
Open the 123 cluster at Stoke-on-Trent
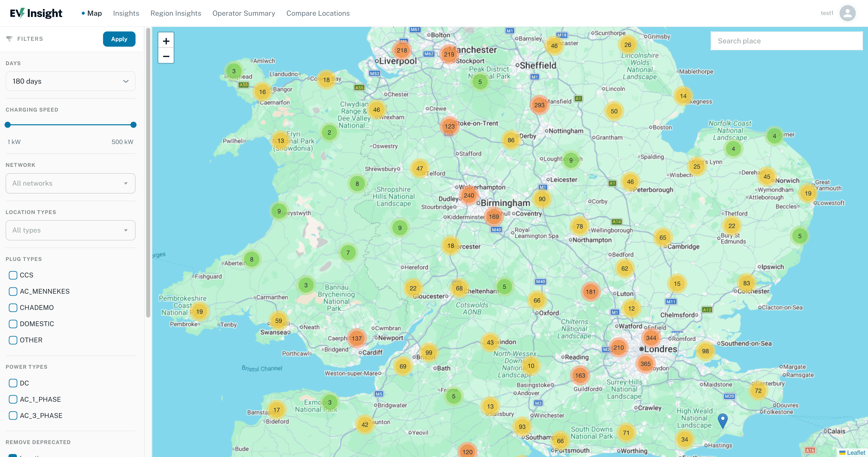449,126
